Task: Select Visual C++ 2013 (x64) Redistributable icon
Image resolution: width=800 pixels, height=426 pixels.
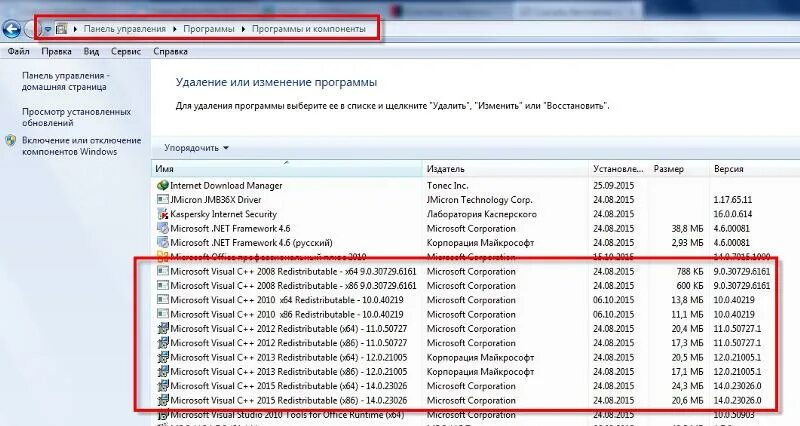Action: pyautogui.click(x=163, y=357)
